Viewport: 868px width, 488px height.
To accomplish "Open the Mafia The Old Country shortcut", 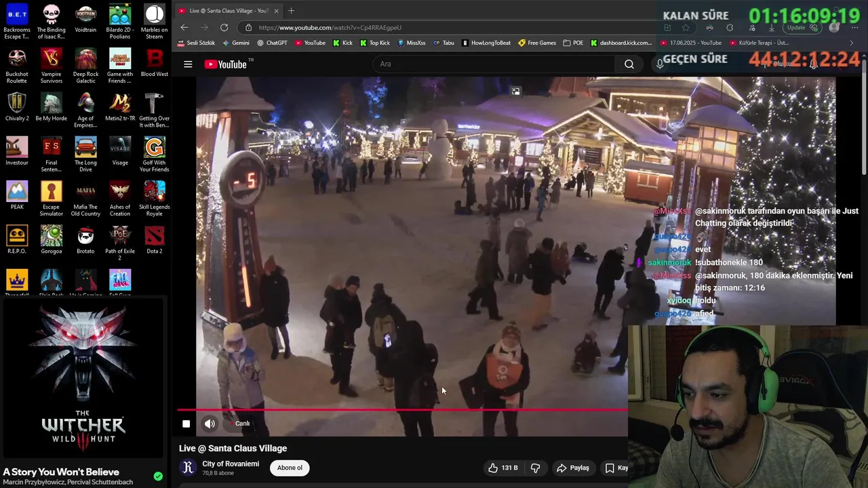I will click(85, 199).
